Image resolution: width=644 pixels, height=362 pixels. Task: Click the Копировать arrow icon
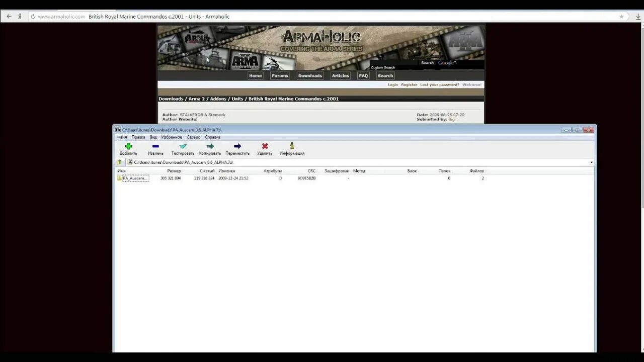pos(210,146)
